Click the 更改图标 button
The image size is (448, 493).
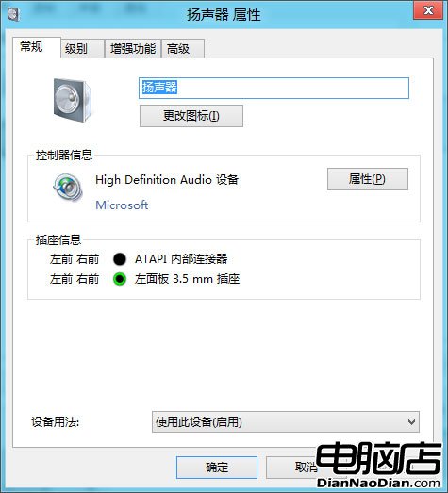point(191,116)
